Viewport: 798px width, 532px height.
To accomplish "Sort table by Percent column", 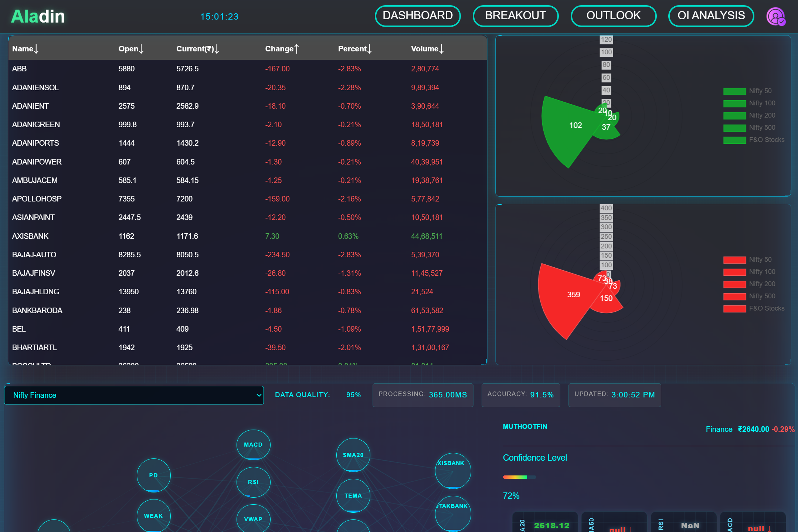I will (355, 49).
